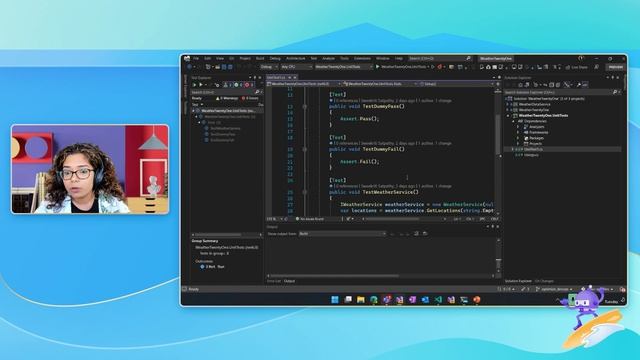
Task: Open the Help menu
Action: [398, 58]
